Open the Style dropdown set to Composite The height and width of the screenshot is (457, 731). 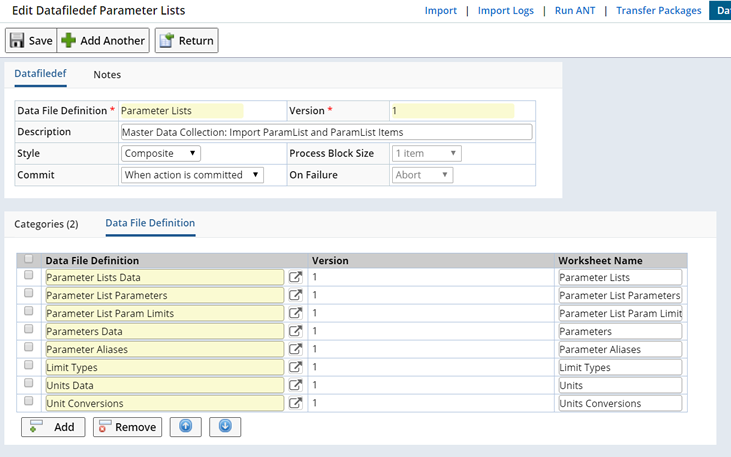(161, 153)
